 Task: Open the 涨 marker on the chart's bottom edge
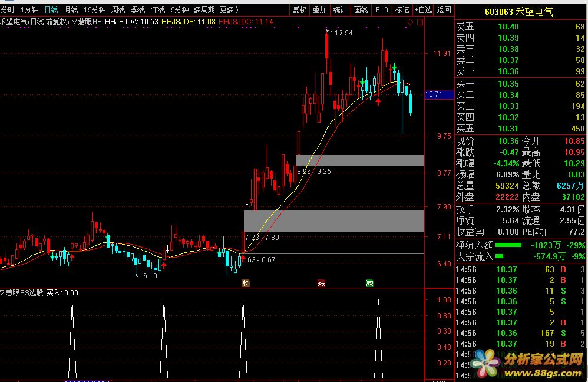pyautogui.click(x=321, y=284)
